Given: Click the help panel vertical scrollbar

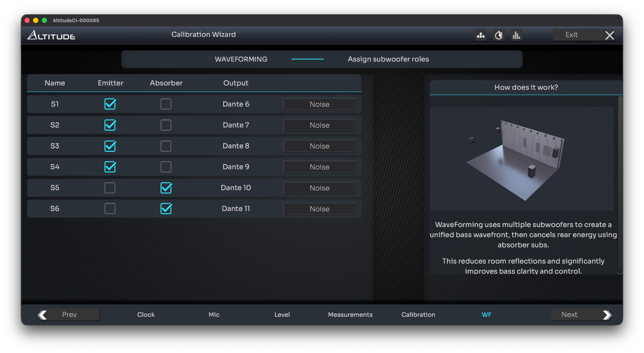Looking at the screenshot, I should pyautogui.click(x=620, y=184).
